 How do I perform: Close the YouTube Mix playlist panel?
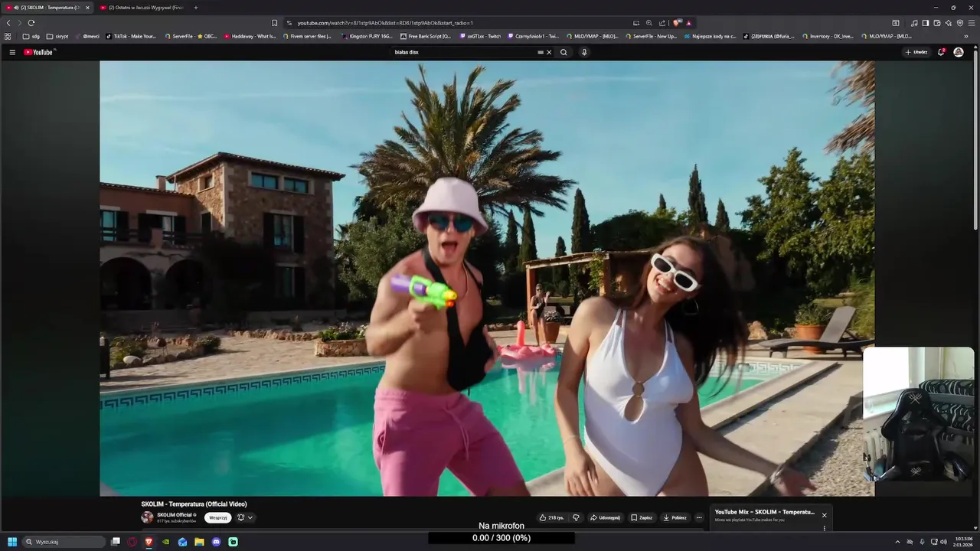click(x=825, y=515)
